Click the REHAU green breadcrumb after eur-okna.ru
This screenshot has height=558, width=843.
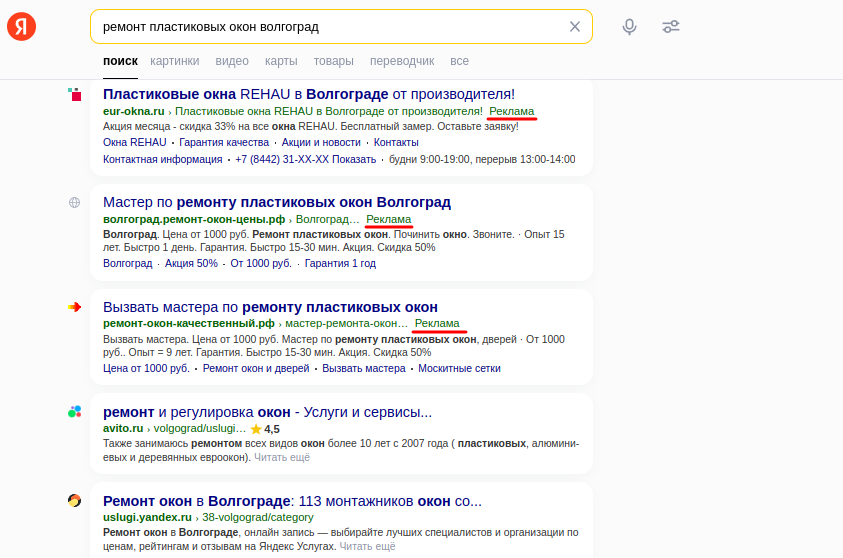(x=329, y=111)
